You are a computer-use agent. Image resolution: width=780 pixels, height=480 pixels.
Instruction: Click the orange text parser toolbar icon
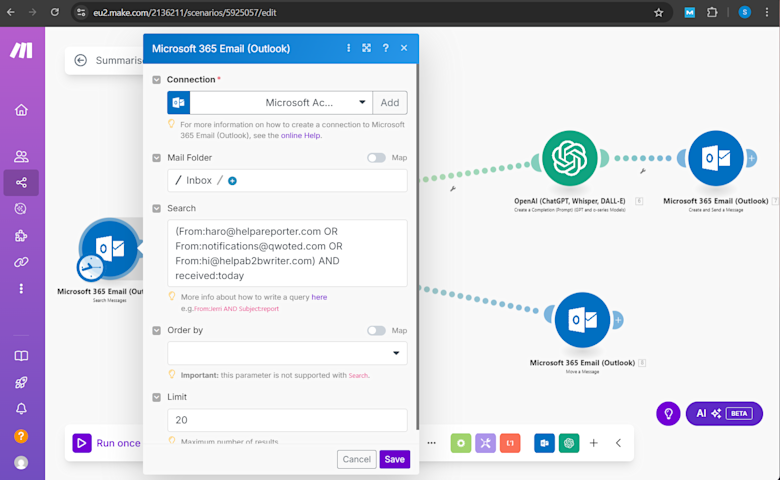coord(510,443)
